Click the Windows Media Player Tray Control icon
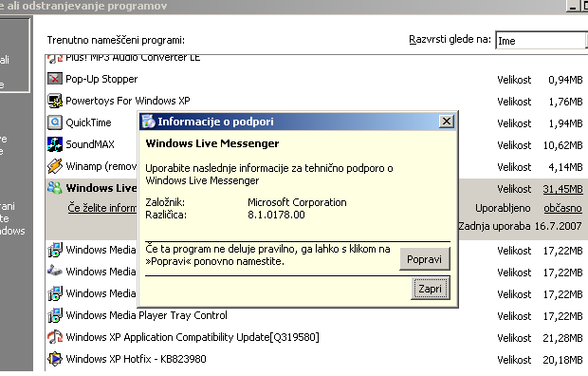 coord(55,315)
